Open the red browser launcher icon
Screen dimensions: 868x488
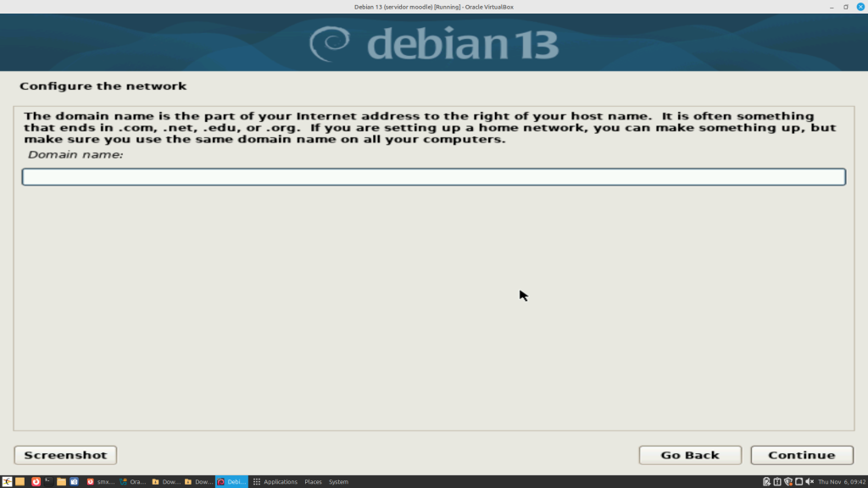click(36, 481)
